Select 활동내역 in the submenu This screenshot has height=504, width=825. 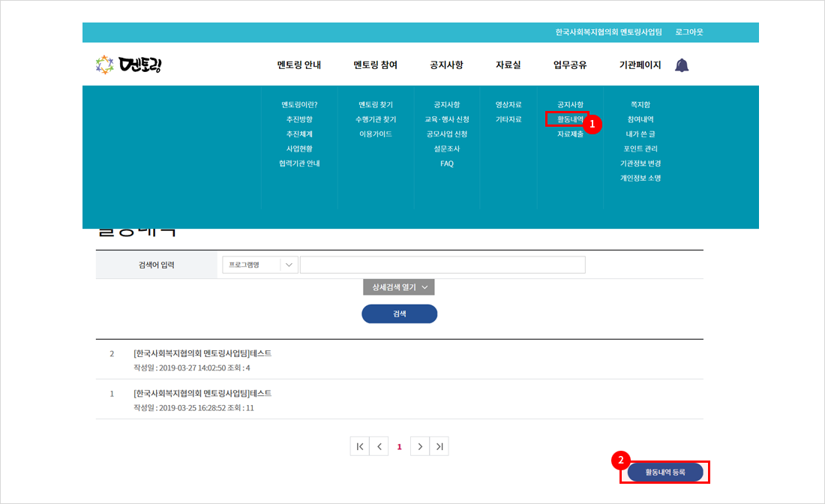(570, 119)
